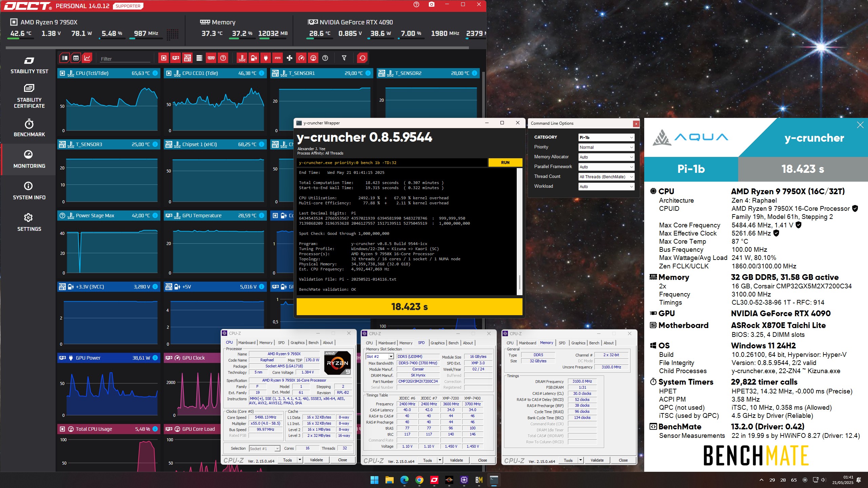
Task: Open OCCT from the Windows taskbar
Action: pos(434,480)
